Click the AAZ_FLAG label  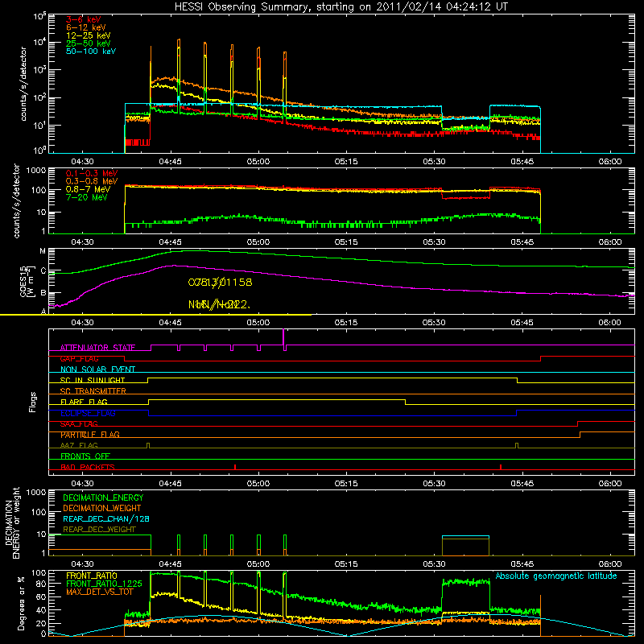pos(79,445)
